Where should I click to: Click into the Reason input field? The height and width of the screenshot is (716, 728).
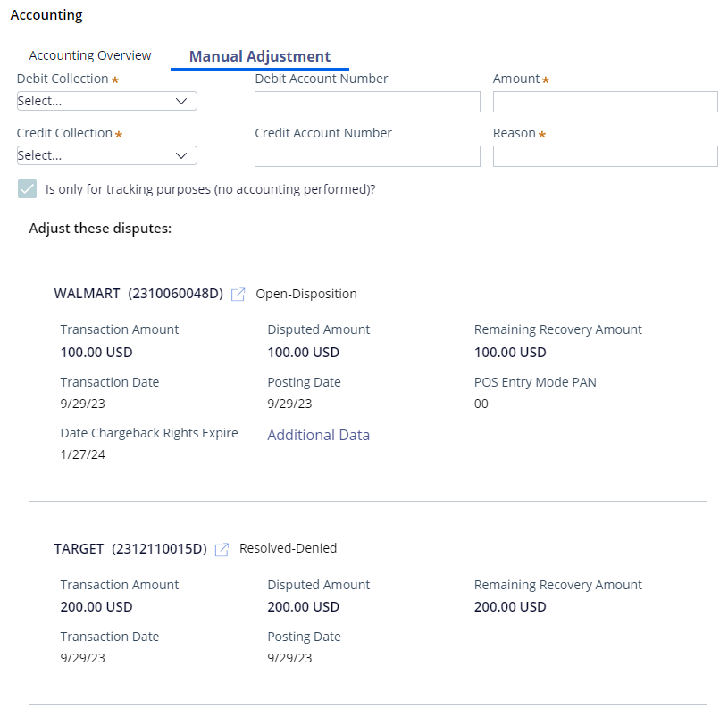[606, 156]
